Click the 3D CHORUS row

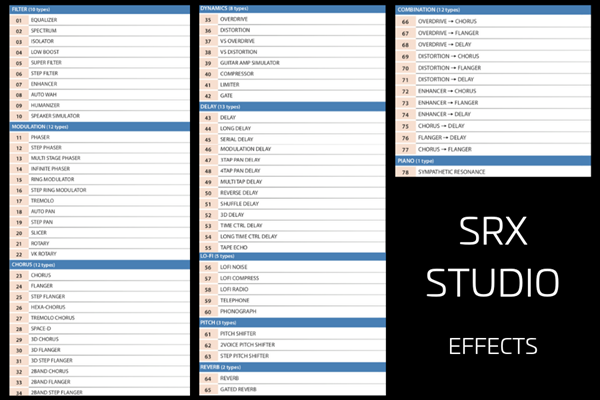(x=99, y=340)
